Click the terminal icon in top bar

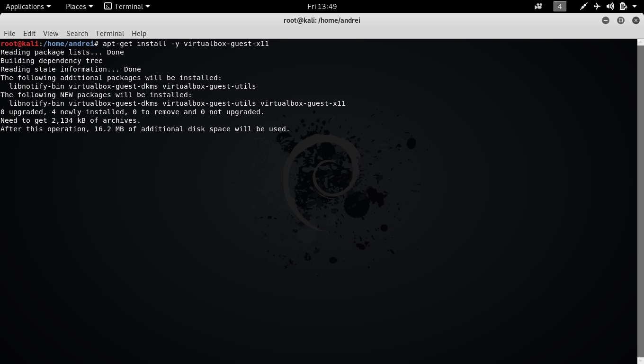(x=108, y=6)
